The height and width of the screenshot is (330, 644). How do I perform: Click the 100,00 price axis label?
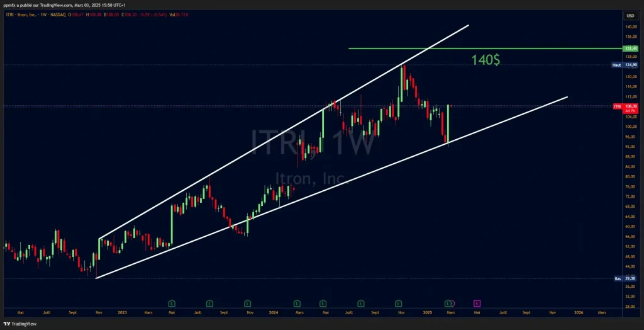pyautogui.click(x=631, y=127)
